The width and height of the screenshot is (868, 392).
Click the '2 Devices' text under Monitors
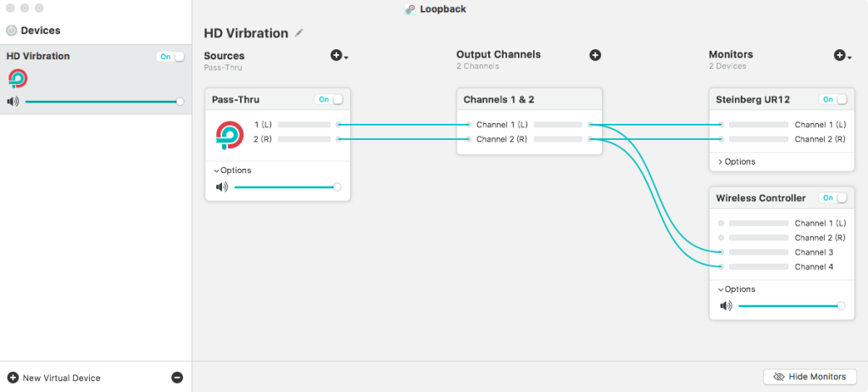click(x=727, y=66)
